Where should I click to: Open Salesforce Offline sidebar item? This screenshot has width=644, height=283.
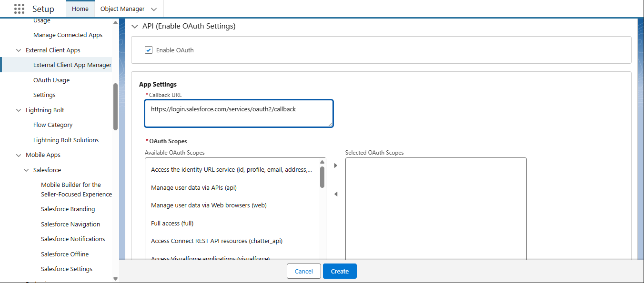(65, 254)
